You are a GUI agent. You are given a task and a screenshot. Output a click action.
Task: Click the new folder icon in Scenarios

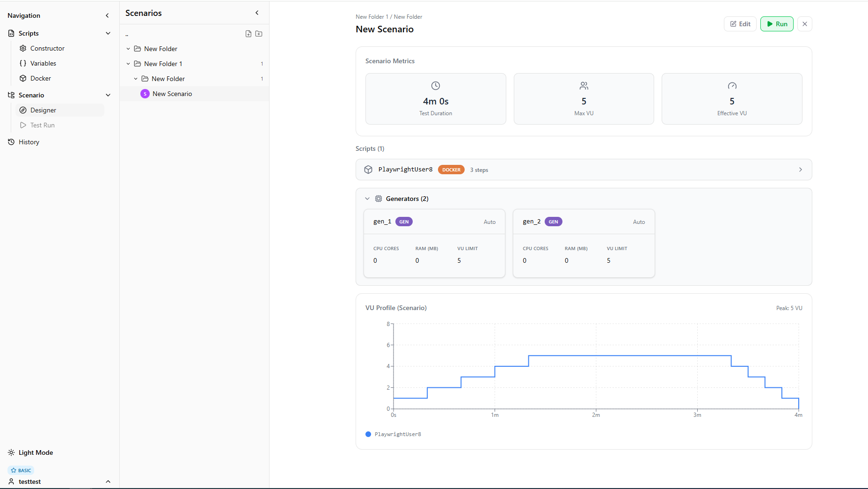coord(259,34)
